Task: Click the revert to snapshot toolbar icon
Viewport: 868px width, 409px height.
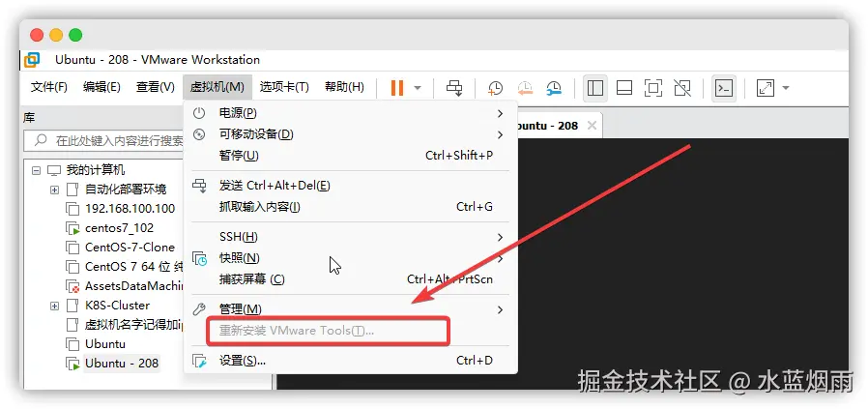Action: pos(524,88)
